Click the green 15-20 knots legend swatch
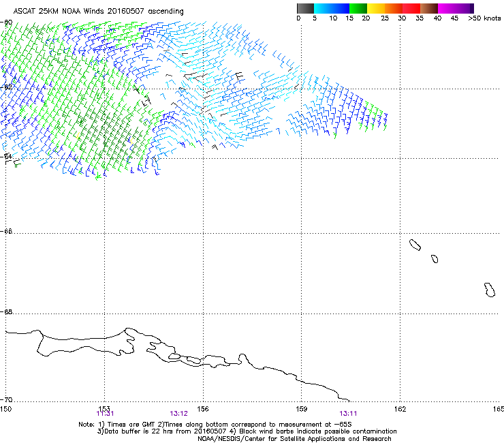 (358, 8)
